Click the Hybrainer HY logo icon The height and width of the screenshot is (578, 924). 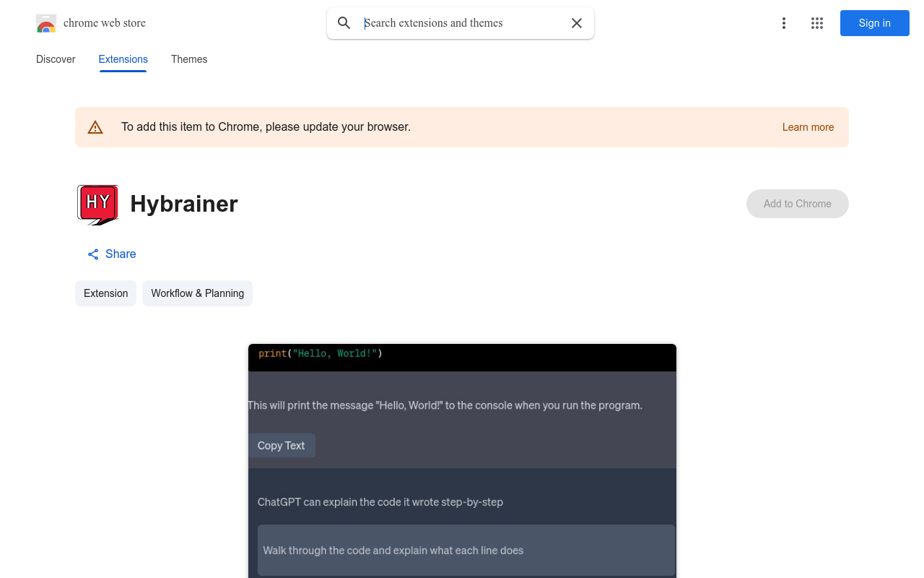97,204
